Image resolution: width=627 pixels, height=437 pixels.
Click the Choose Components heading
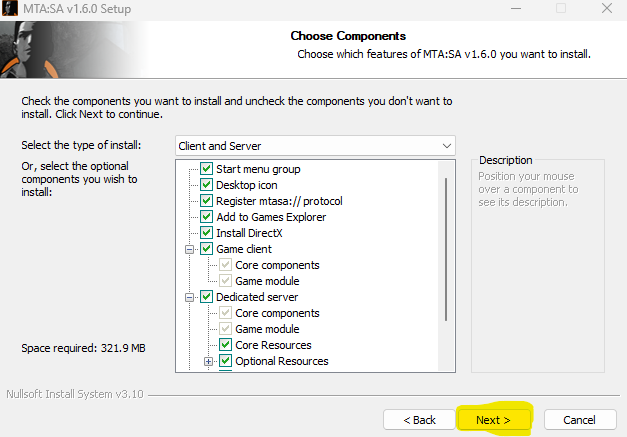(348, 36)
